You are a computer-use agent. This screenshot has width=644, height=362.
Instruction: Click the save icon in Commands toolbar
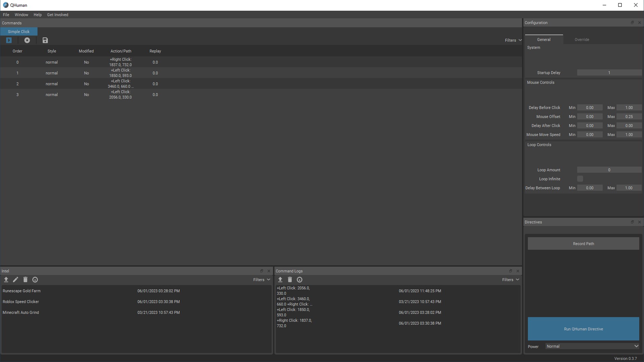[x=45, y=40]
